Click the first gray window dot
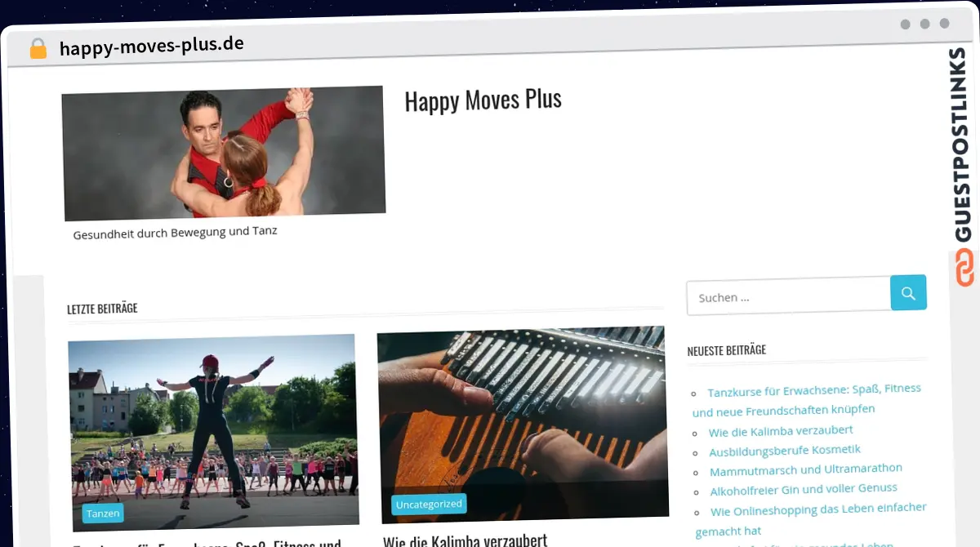Image resolution: width=980 pixels, height=547 pixels. coord(905,24)
